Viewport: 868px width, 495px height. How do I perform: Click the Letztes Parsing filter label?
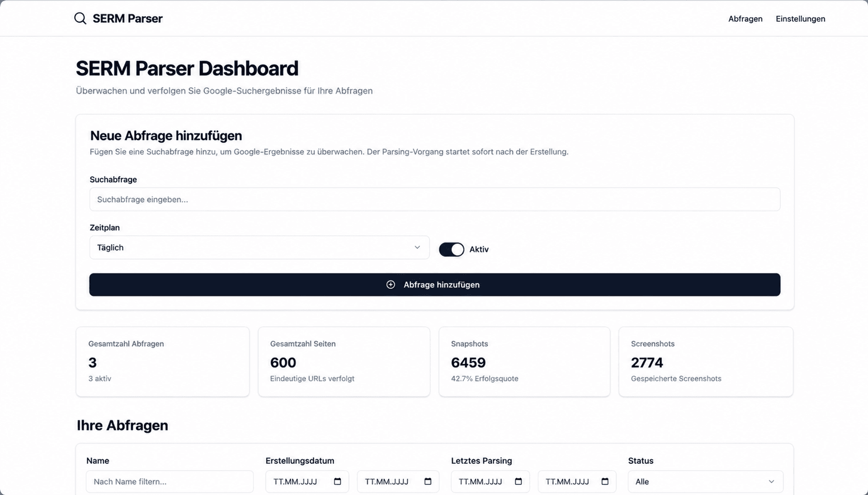pyautogui.click(x=481, y=461)
